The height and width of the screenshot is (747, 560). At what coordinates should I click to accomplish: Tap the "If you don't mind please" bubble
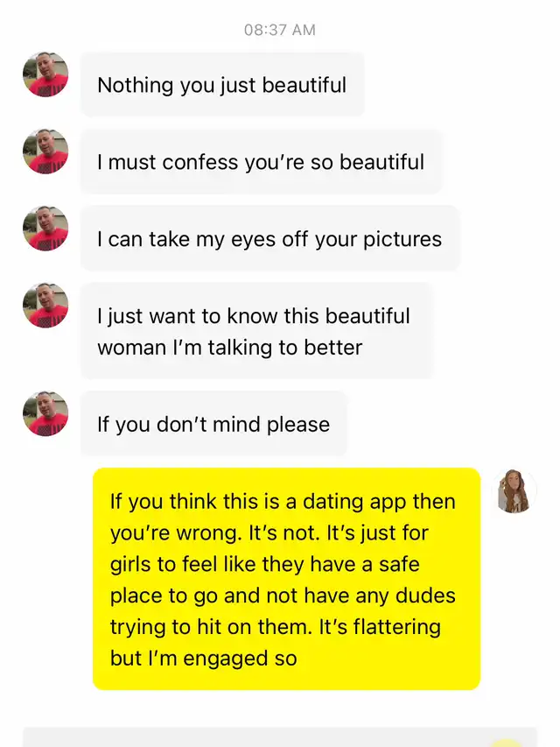[213, 425]
